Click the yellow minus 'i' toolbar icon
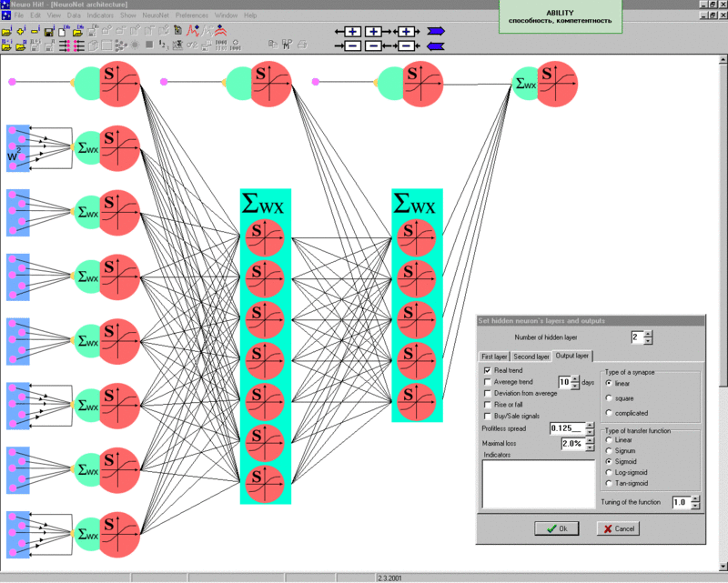The width and height of the screenshot is (728, 583). pos(35,32)
